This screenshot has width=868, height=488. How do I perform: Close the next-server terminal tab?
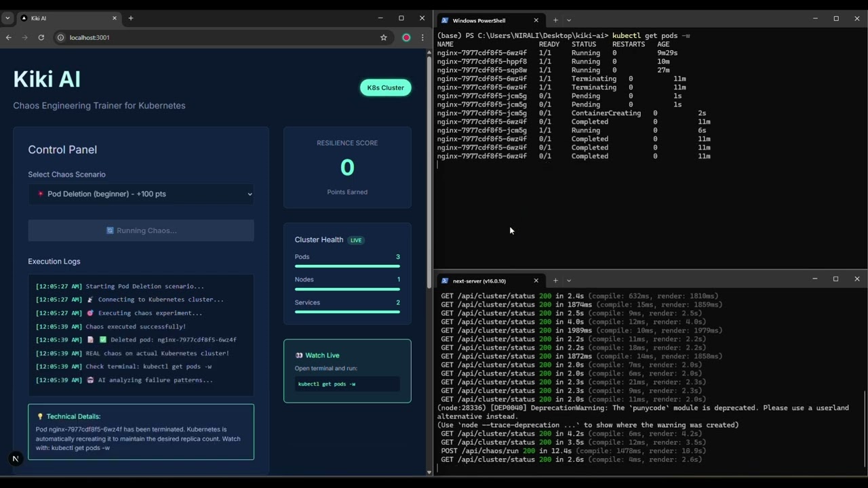pos(536,281)
